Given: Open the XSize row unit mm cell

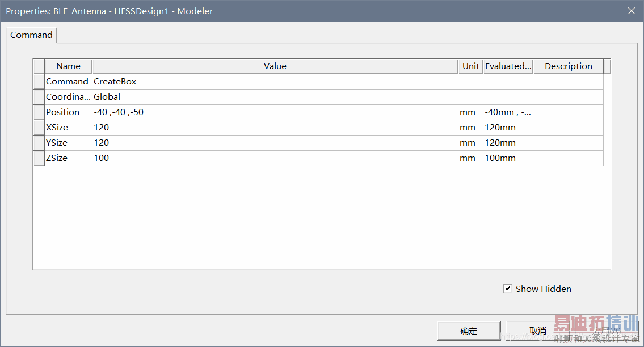Looking at the screenshot, I should [471, 128].
